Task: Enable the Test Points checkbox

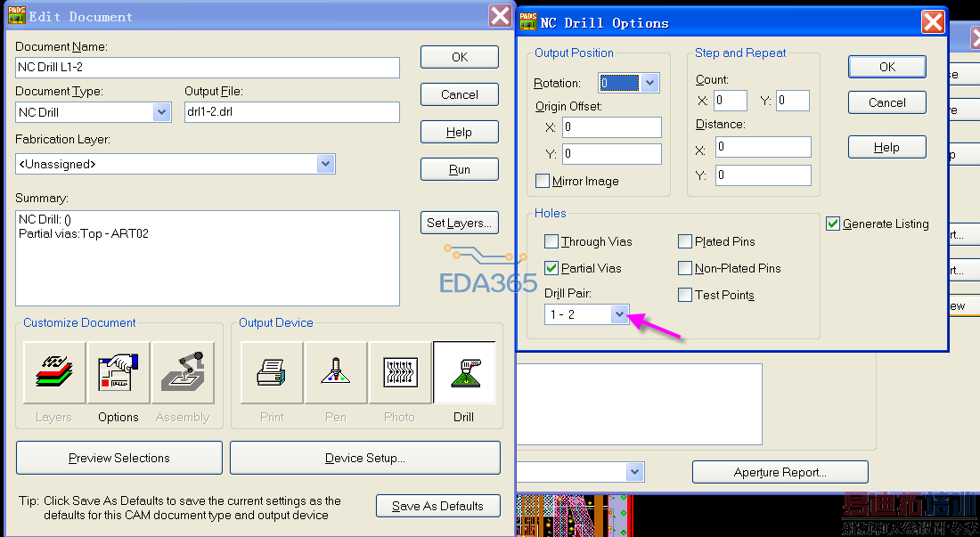Action: 685,295
